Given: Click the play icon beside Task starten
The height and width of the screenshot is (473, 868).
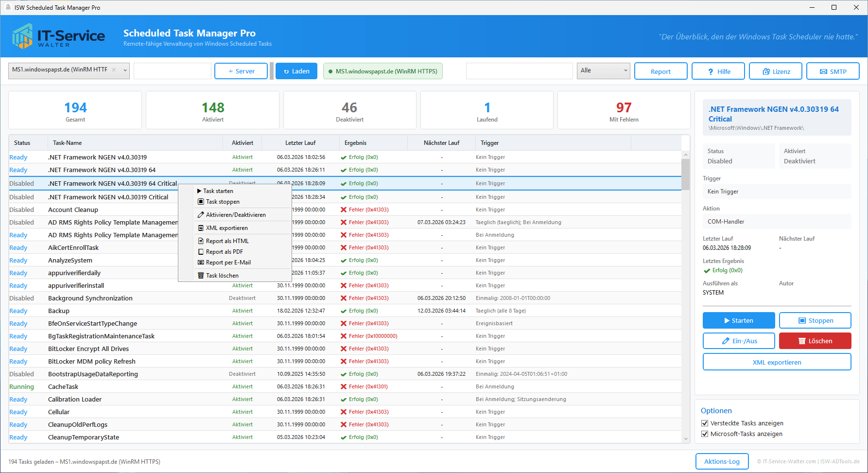Looking at the screenshot, I should tap(199, 191).
